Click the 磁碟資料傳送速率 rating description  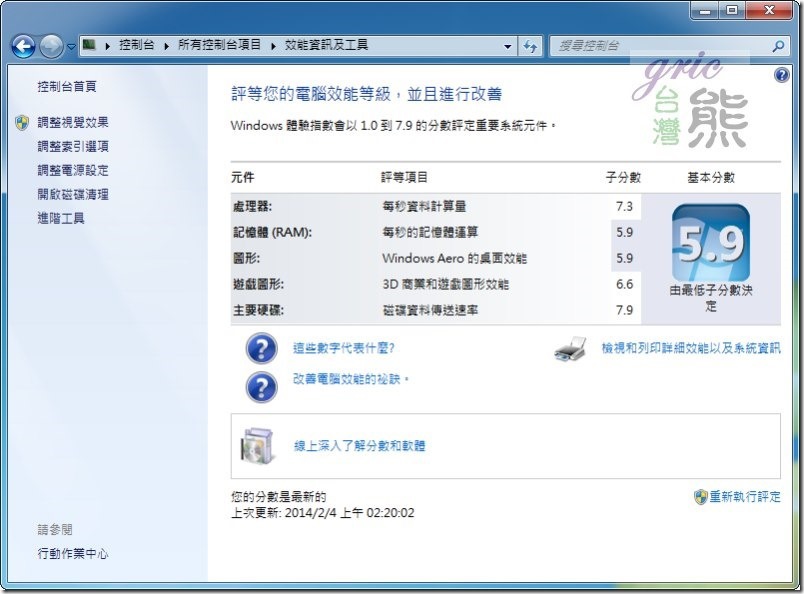tap(430, 310)
